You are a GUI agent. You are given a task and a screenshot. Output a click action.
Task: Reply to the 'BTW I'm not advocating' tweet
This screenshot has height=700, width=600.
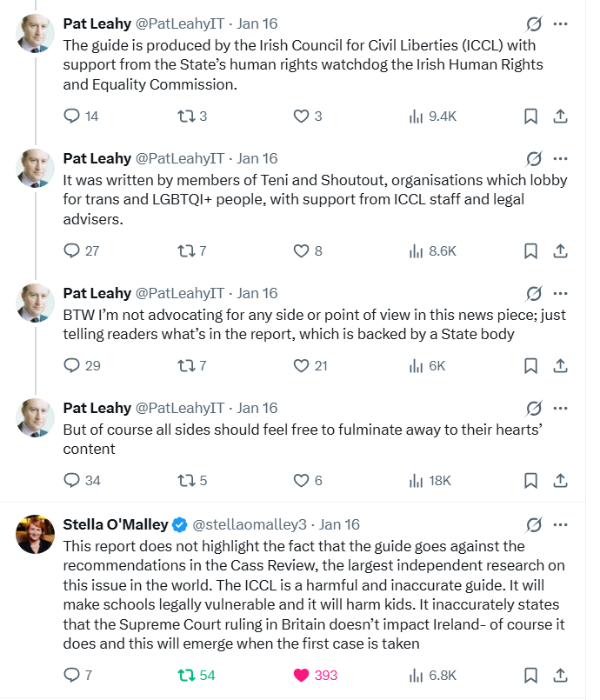point(72,365)
